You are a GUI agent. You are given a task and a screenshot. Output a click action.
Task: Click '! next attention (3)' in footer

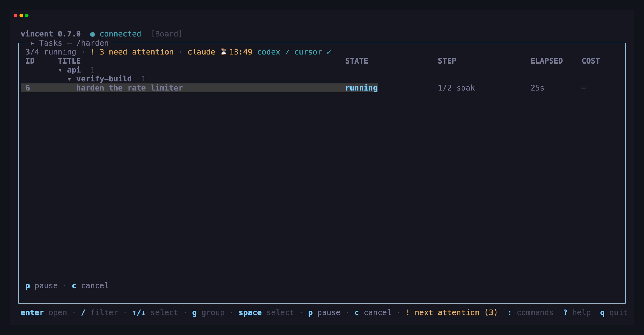(x=452, y=312)
